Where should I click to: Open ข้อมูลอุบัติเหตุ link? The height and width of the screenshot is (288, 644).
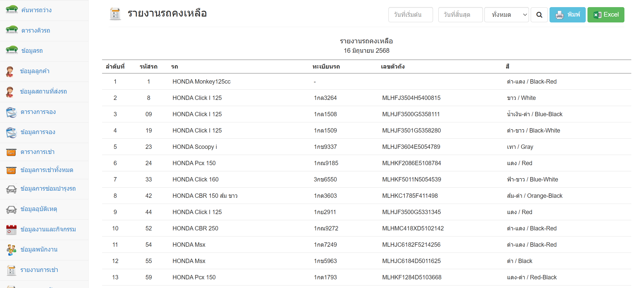[39, 209]
